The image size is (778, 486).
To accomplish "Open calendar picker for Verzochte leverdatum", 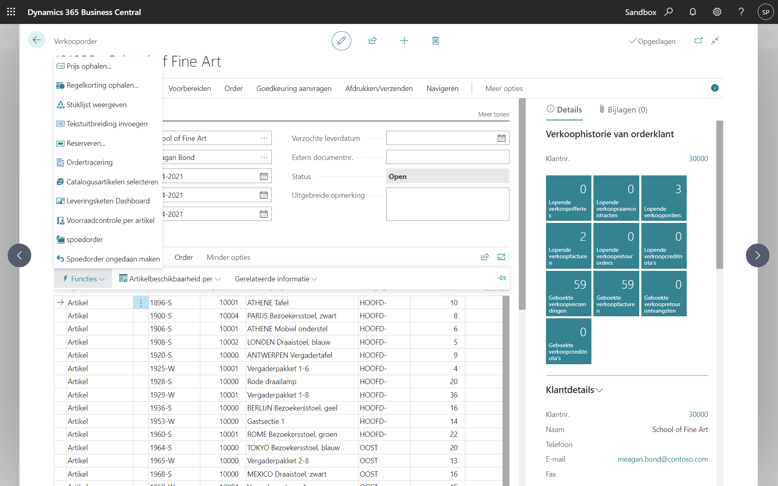I will (x=502, y=139).
